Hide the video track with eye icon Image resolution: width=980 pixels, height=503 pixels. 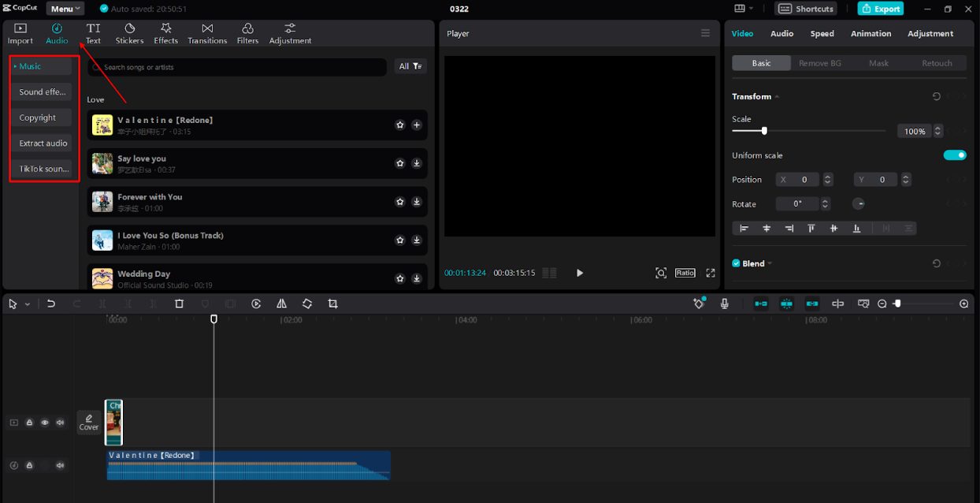coord(45,423)
